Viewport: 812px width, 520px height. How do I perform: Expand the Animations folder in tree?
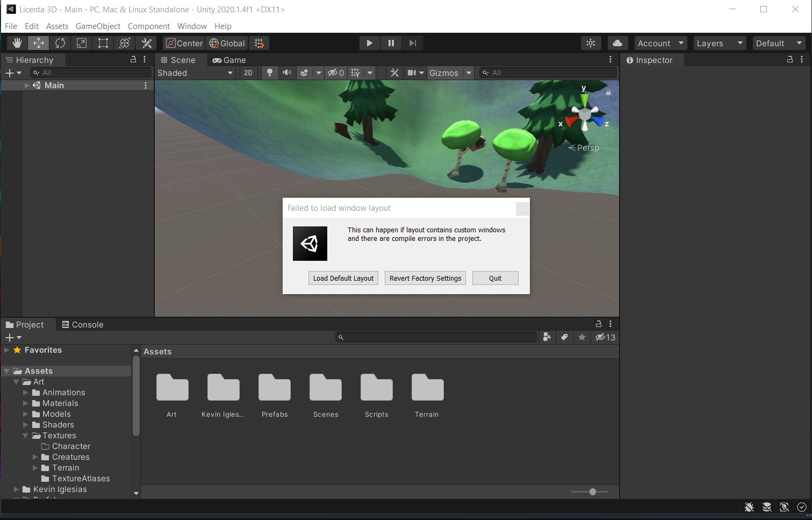click(25, 393)
